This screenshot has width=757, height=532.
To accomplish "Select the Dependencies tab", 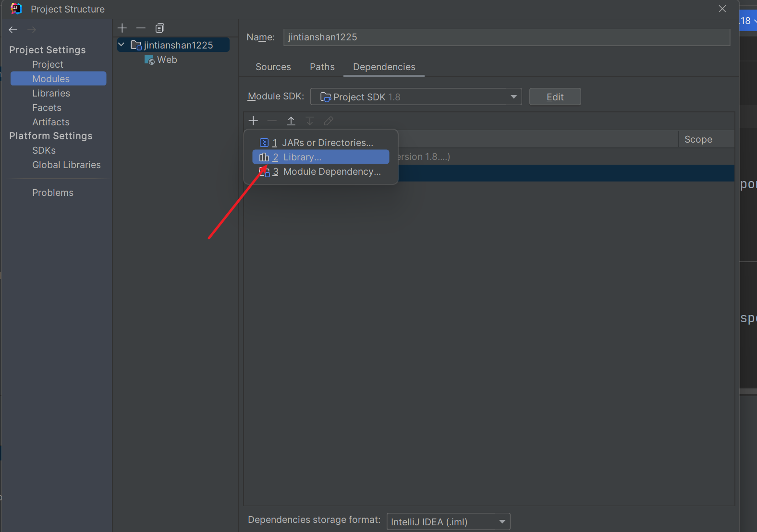I will pos(384,67).
